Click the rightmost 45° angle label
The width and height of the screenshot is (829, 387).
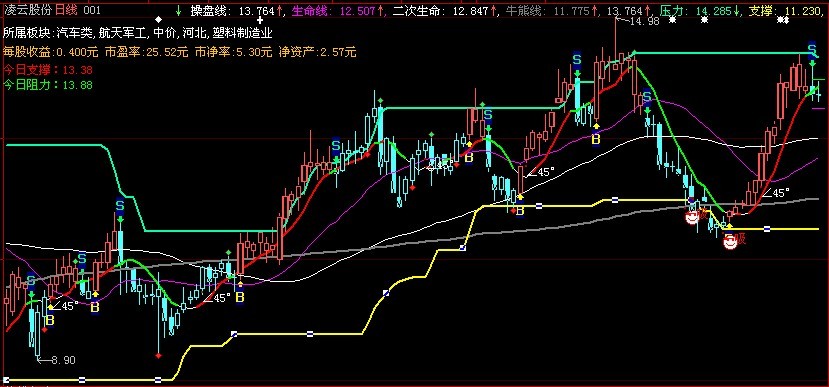pyautogui.click(x=777, y=193)
